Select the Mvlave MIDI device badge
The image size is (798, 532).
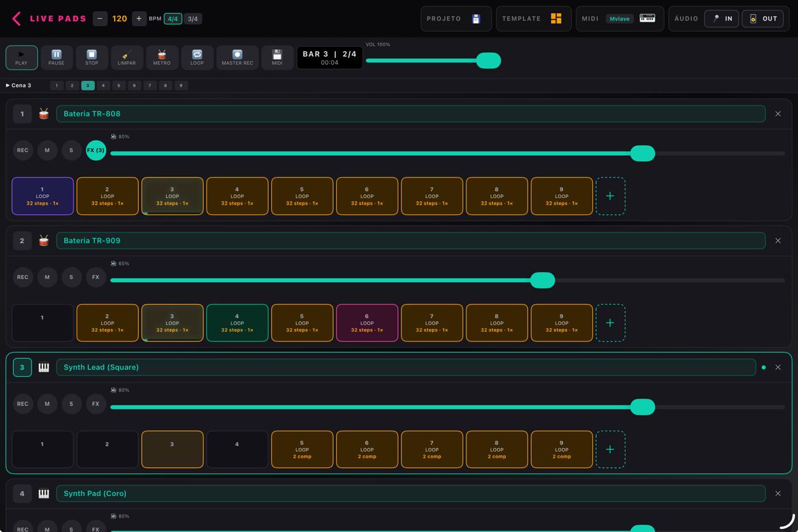(620, 19)
